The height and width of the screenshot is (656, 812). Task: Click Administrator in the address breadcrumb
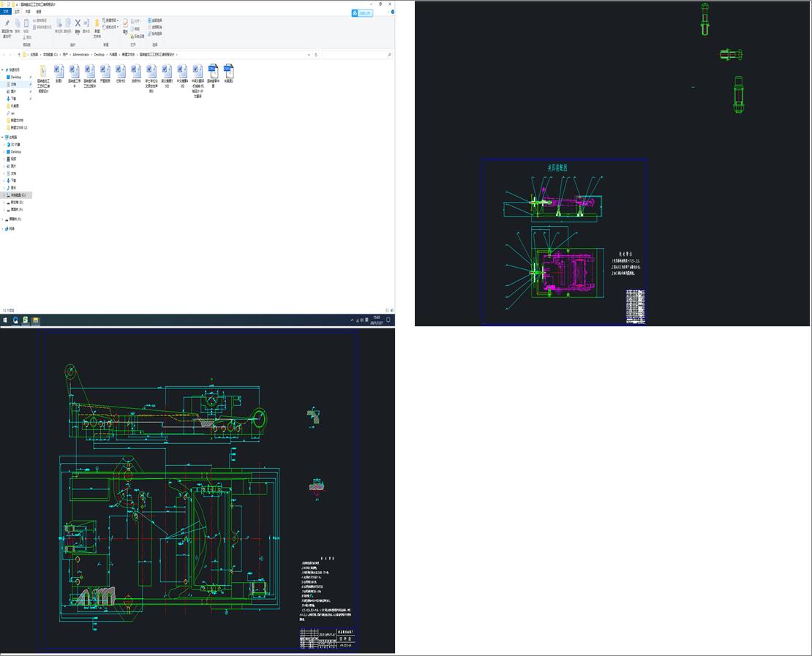(x=80, y=54)
